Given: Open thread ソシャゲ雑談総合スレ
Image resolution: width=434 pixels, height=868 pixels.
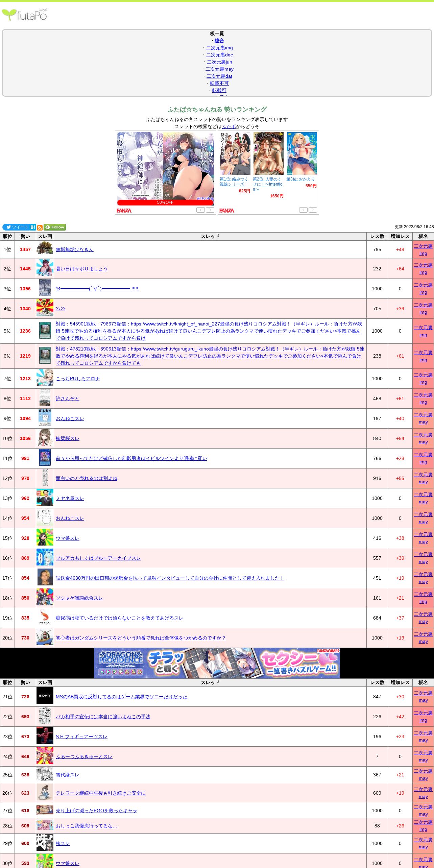Looking at the screenshot, I should point(79,598).
